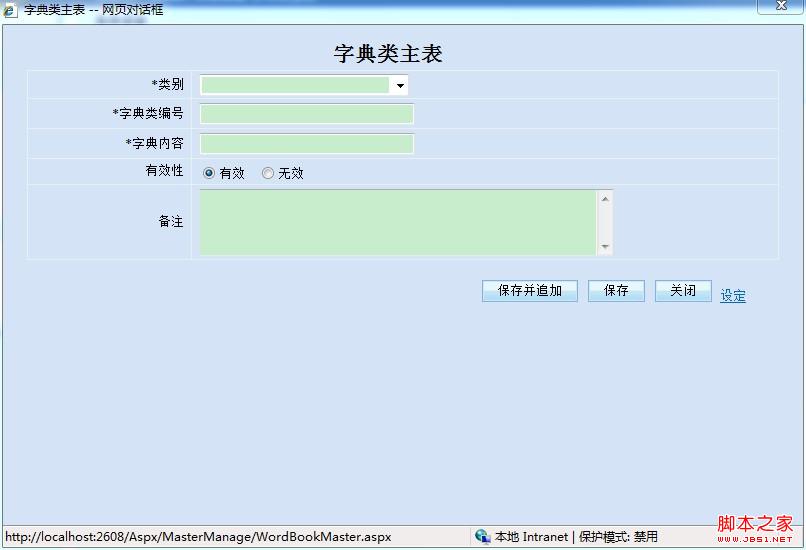The width and height of the screenshot is (806, 550).
Task: Click the 备注 scrollbar track
Action: (x=605, y=222)
